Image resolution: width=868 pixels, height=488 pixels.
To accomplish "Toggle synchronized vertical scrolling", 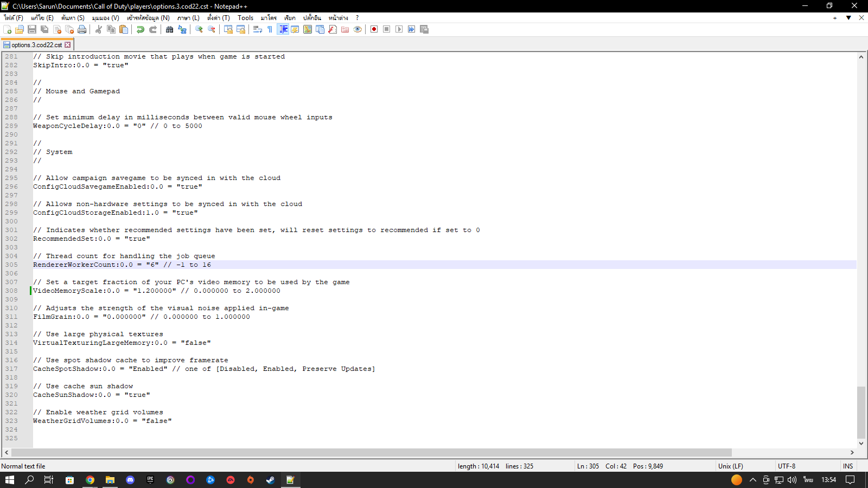I will tap(228, 29).
